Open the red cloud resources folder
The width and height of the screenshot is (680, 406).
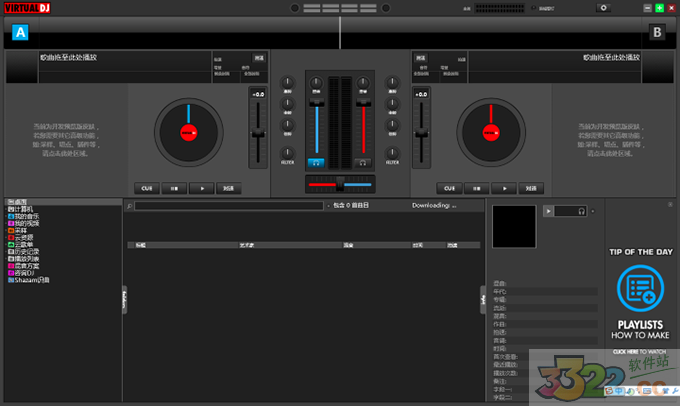pos(20,238)
